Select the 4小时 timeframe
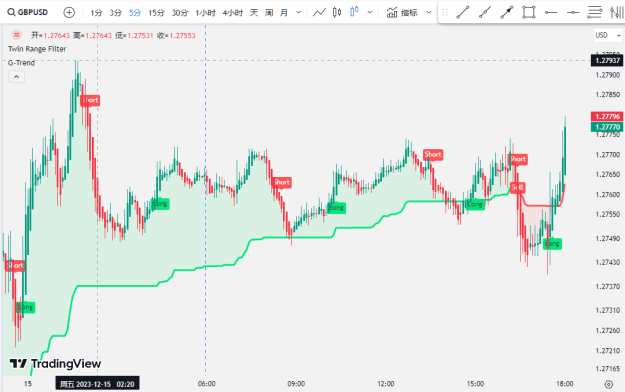Image resolution: width=625 pixels, height=392 pixels. point(233,13)
